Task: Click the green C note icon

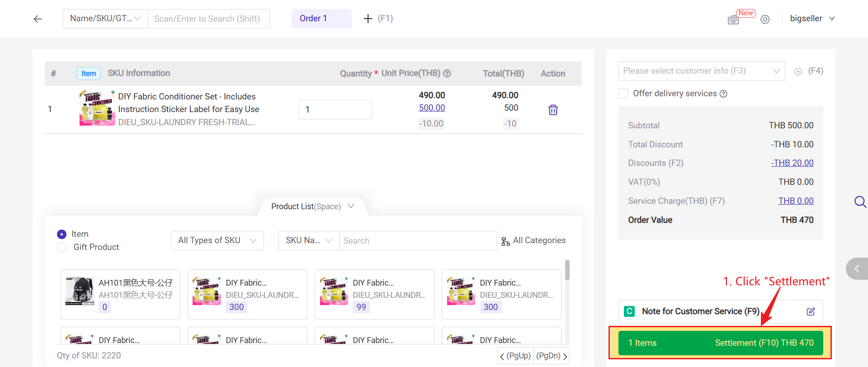Action: pos(629,311)
